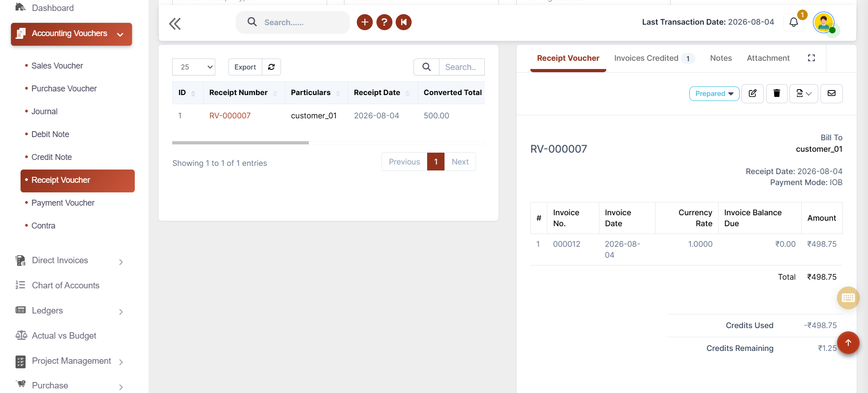The image size is (868, 393).
Task: Sort by Particulars column arrows
Action: click(x=338, y=93)
